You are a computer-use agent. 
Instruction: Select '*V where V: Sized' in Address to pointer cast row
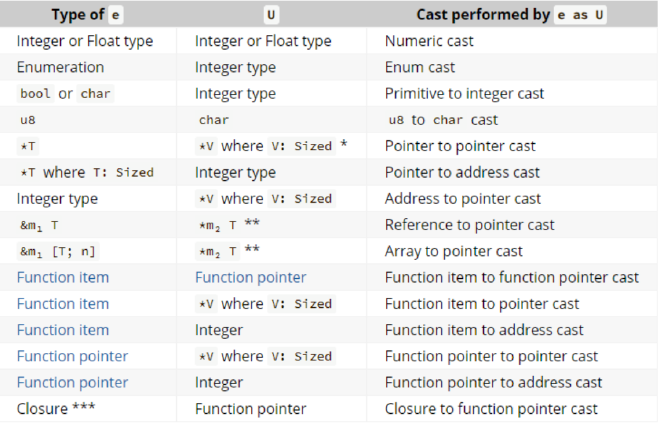266,199
